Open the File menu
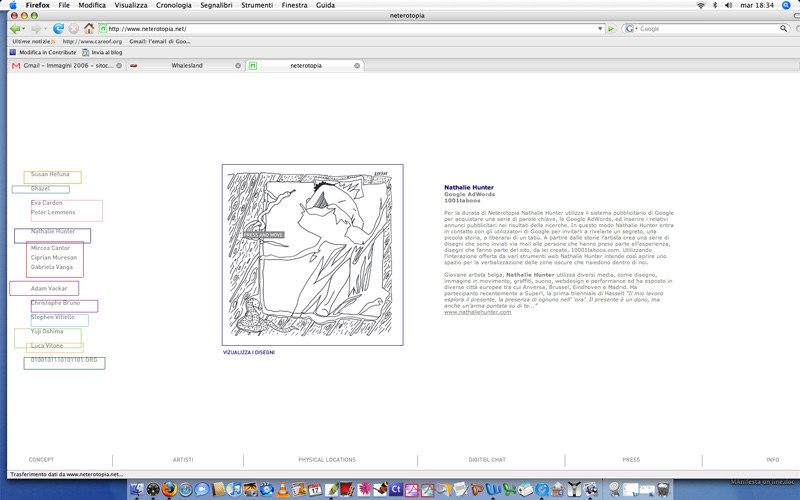This screenshot has height=500, width=800. tap(64, 5)
